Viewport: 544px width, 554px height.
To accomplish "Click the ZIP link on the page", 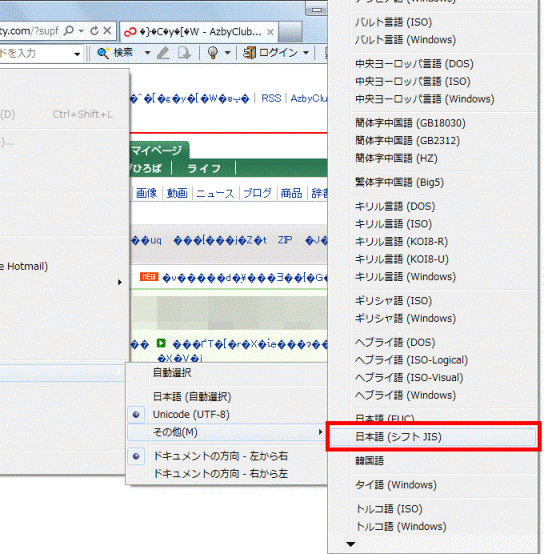I will point(285,240).
